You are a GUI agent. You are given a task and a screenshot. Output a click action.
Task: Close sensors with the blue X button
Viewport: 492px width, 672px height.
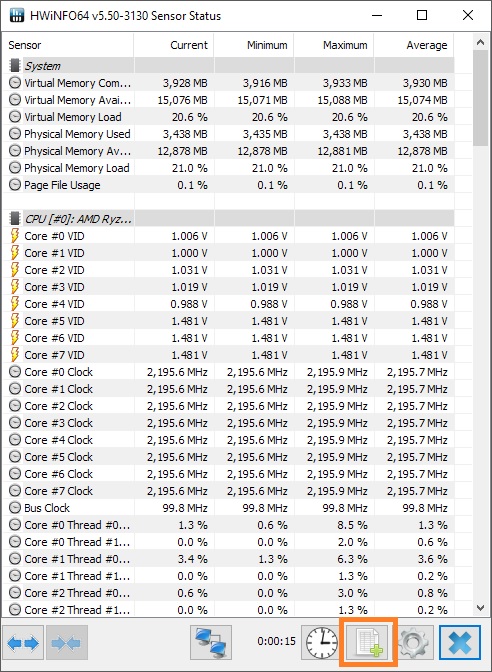[x=460, y=642]
